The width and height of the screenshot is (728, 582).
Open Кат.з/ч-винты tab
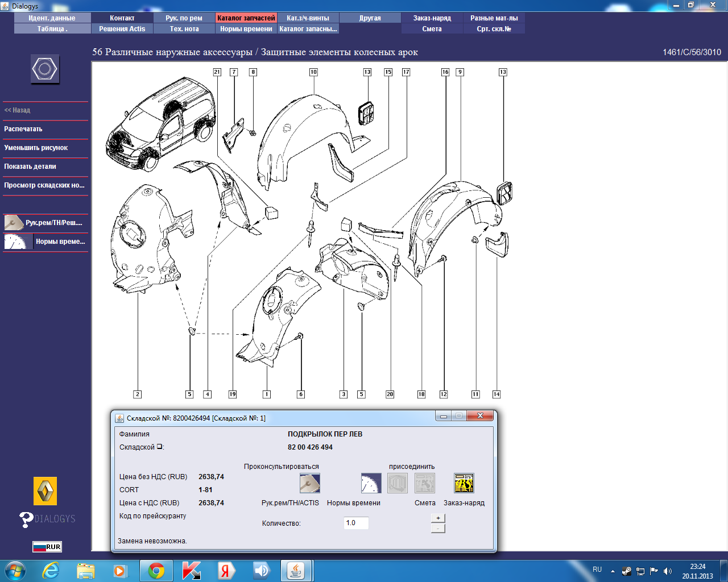tap(308, 18)
